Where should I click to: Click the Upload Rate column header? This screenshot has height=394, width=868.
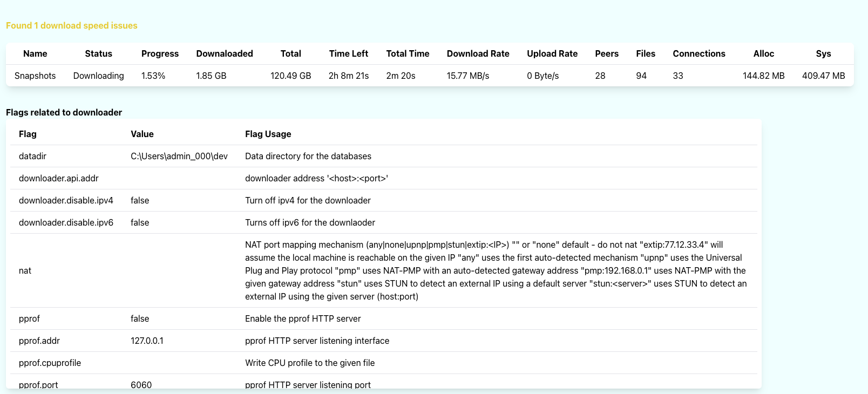552,53
